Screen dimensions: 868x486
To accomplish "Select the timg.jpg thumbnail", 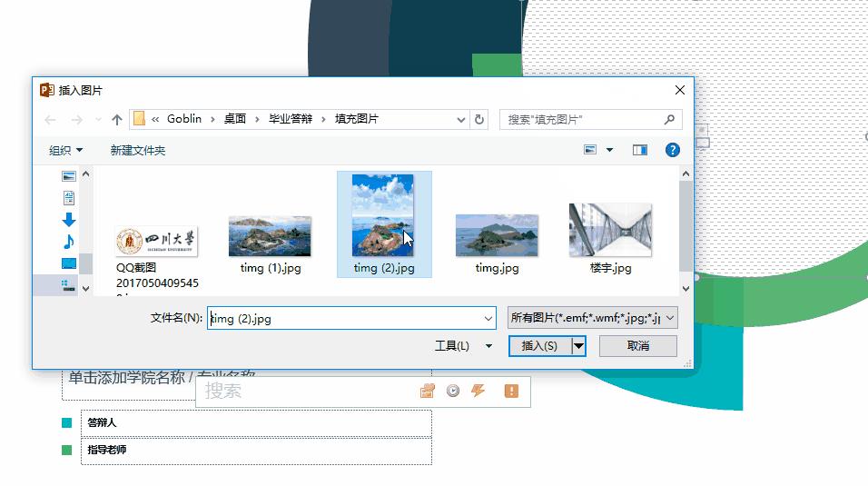I will pos(497,235).
